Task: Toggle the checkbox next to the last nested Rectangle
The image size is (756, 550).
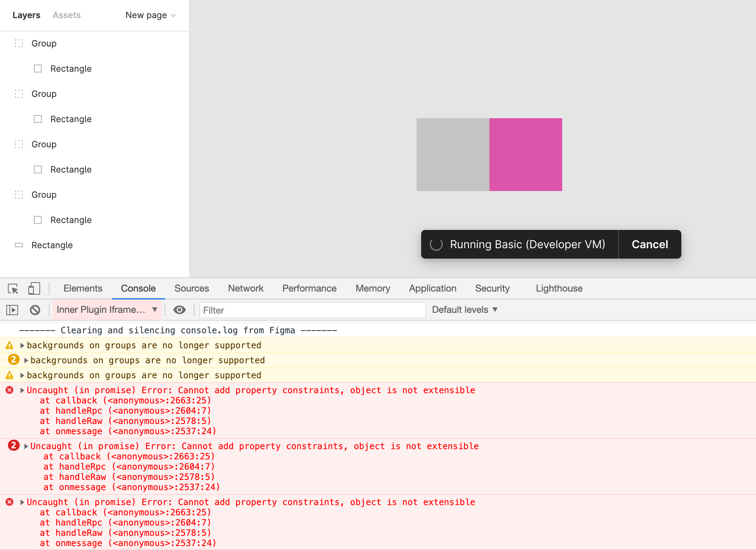Action: [37, 219]
